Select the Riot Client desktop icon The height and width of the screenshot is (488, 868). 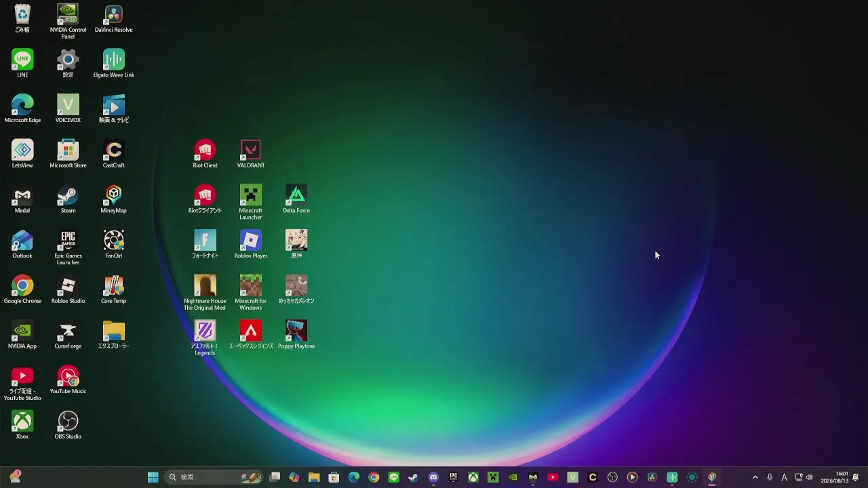[205, 155]
